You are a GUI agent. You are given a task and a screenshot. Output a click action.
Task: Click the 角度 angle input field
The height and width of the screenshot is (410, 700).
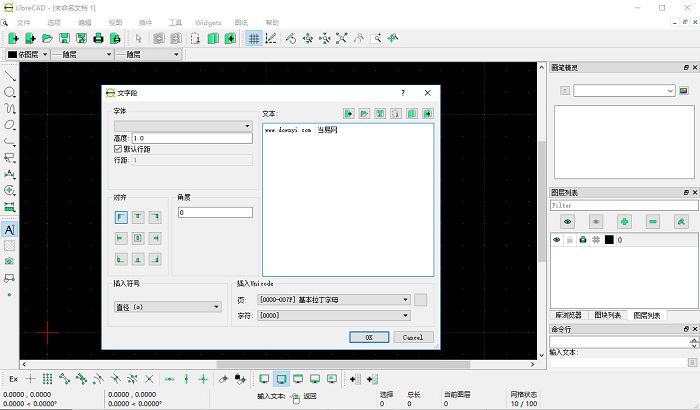coord(214,213)
